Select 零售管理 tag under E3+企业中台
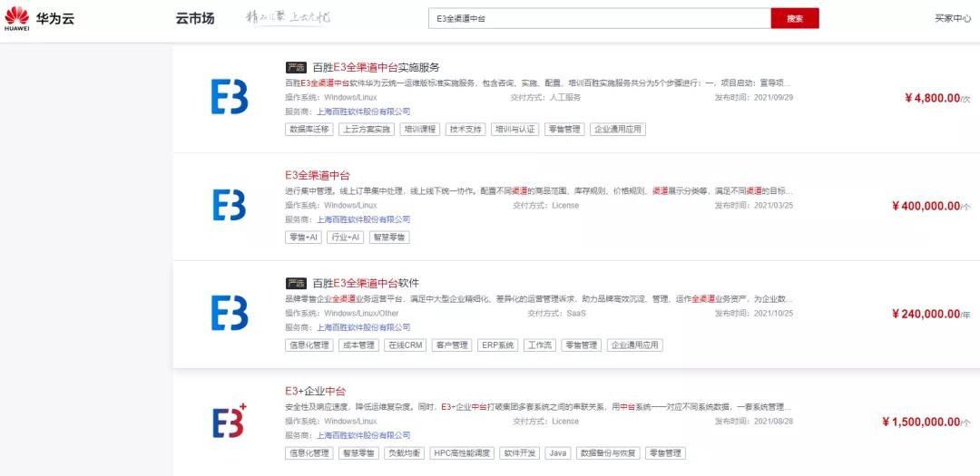This screenshot has height=476, width=980. pyautogui.click(x=666, y=453)
